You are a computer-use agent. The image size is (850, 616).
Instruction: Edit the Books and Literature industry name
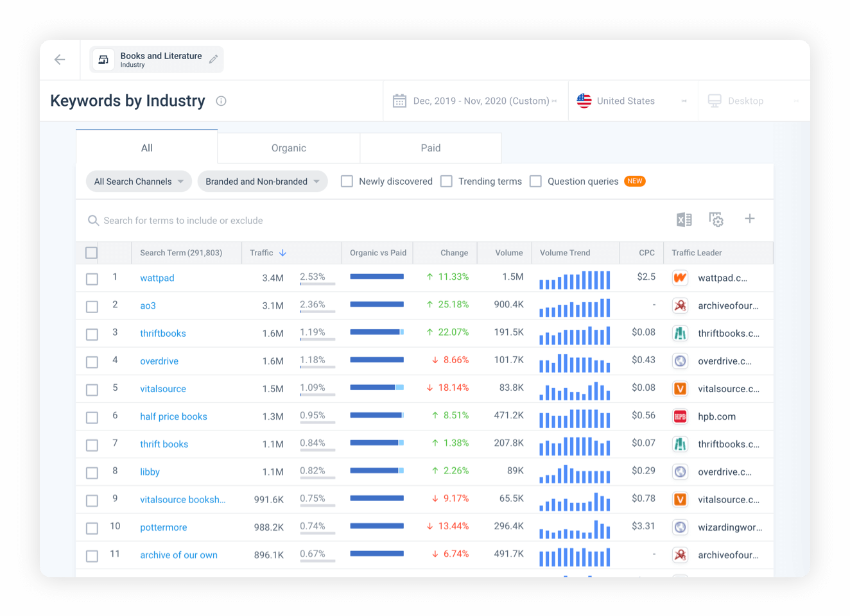(x=213, y=58)
